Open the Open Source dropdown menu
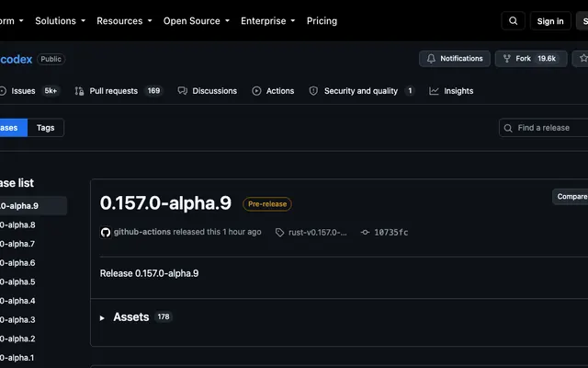The image size is (588, 368). (x=196, y=21)
